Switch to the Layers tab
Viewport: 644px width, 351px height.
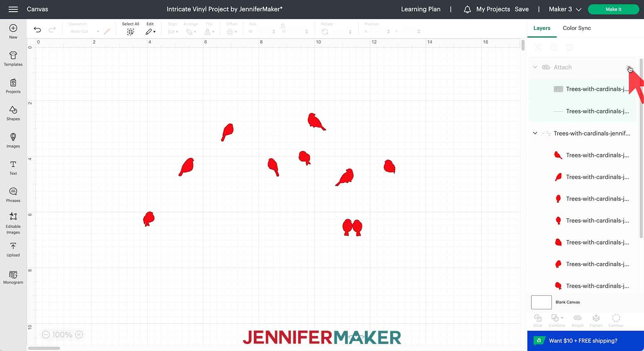pyautogui.click(x=542, y=28)
